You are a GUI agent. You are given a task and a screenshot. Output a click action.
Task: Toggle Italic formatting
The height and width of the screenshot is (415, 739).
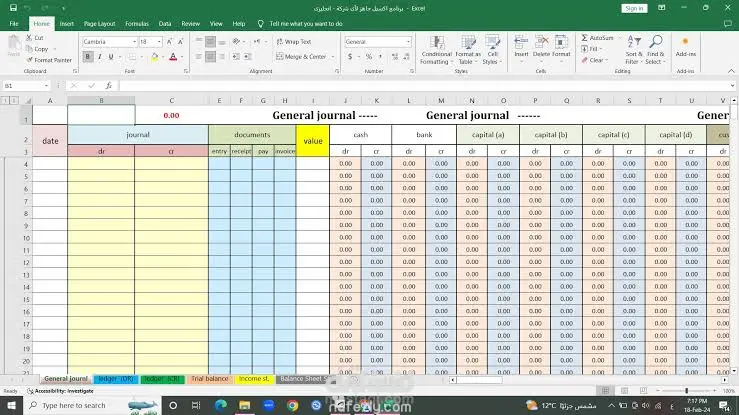tap(99, 57)
